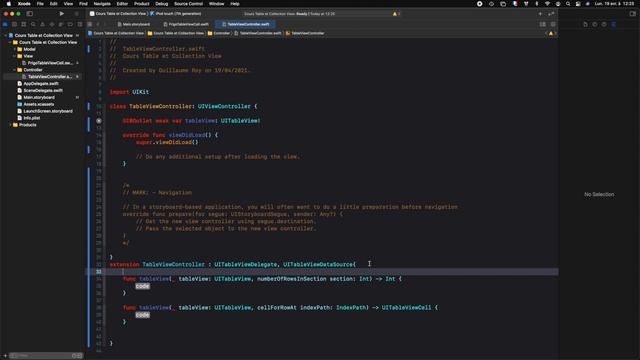
Task: Open the Symbol navigator
Action: tap(24, 24)
